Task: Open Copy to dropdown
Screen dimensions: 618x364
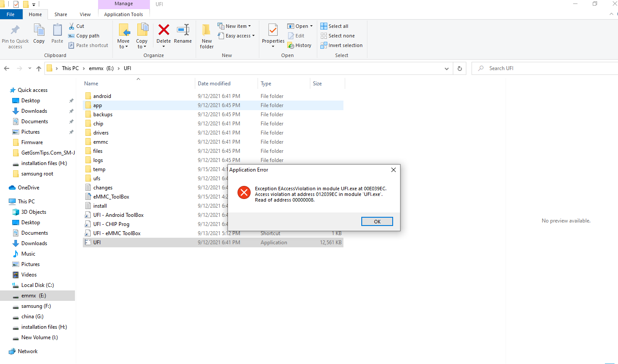Action: (142, 44)
